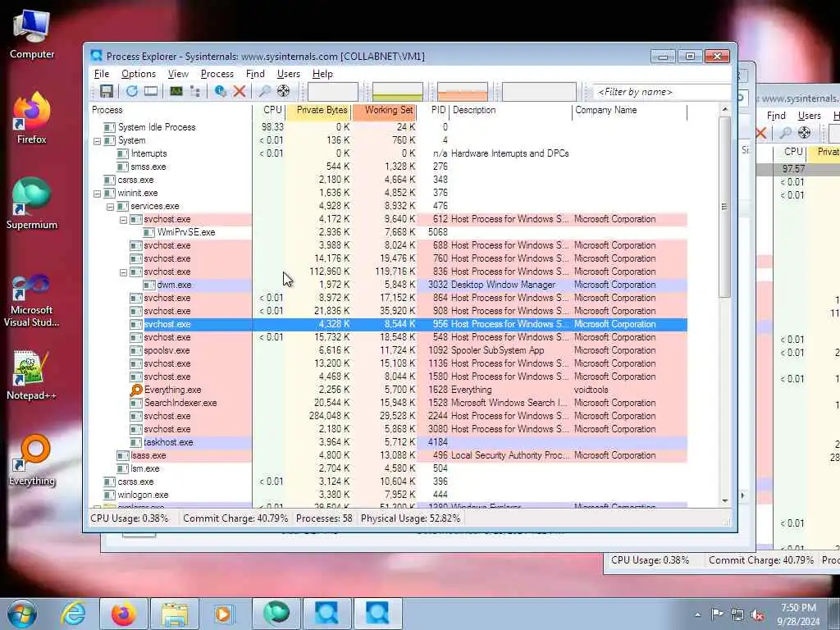Image resolution: width=840 pixels, height=630 pixels.
Task: Select the Notepad++ desktop shortcut
Action: pos(32,374)
